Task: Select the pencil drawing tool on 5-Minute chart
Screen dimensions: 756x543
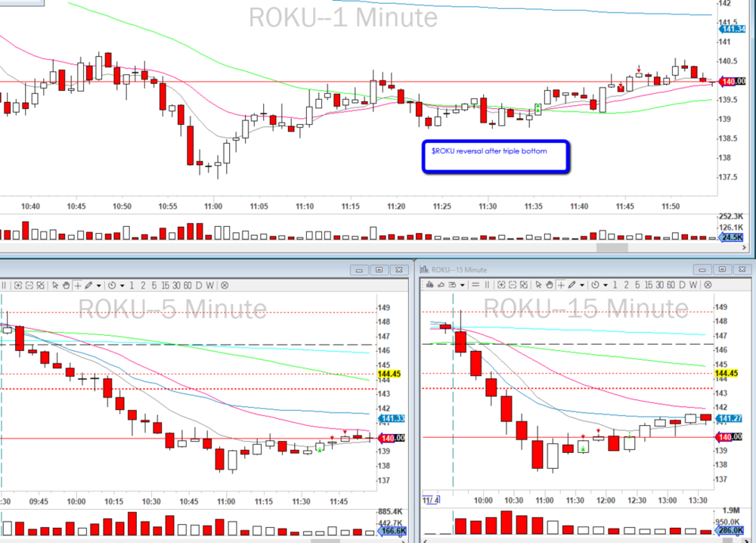Action: (x=89, y=285)
